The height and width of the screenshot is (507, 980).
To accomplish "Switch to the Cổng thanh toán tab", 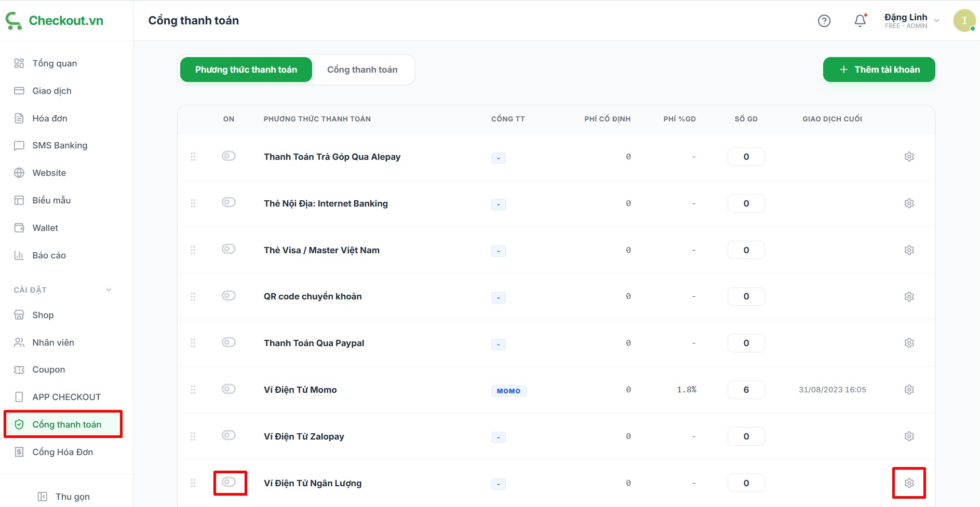I will point(362,70).
